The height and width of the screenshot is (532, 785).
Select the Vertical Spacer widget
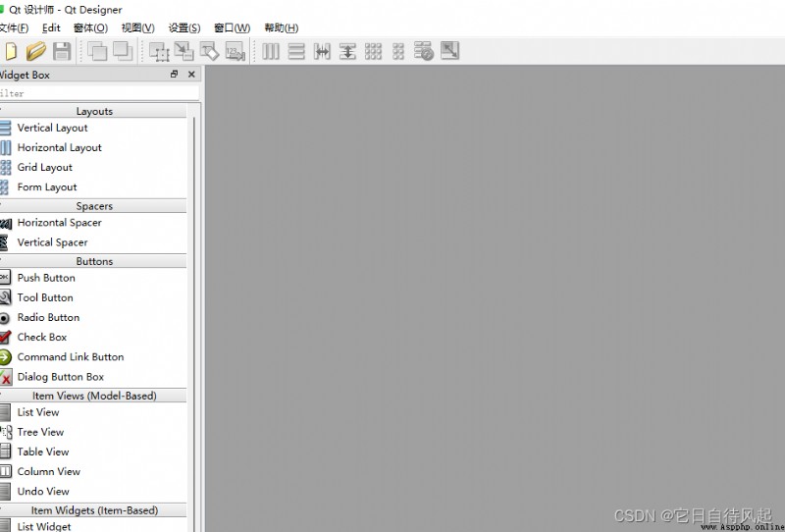point(93,242)
